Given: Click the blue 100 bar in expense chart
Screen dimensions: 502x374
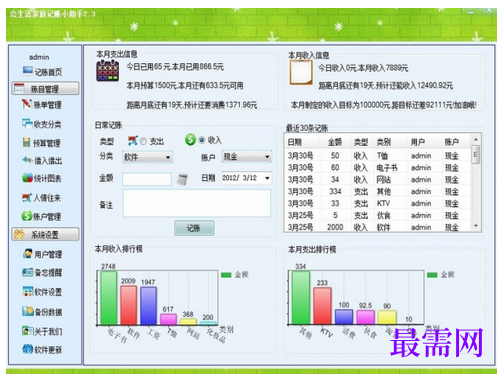Looking at the screenshot, I should 344,316.
